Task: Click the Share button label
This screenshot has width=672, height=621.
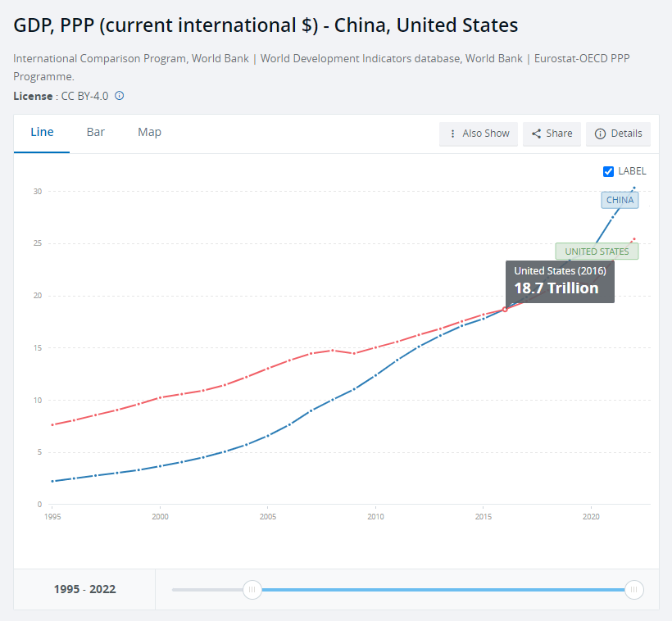Action: pyautogui.click(x=559, y=134)
